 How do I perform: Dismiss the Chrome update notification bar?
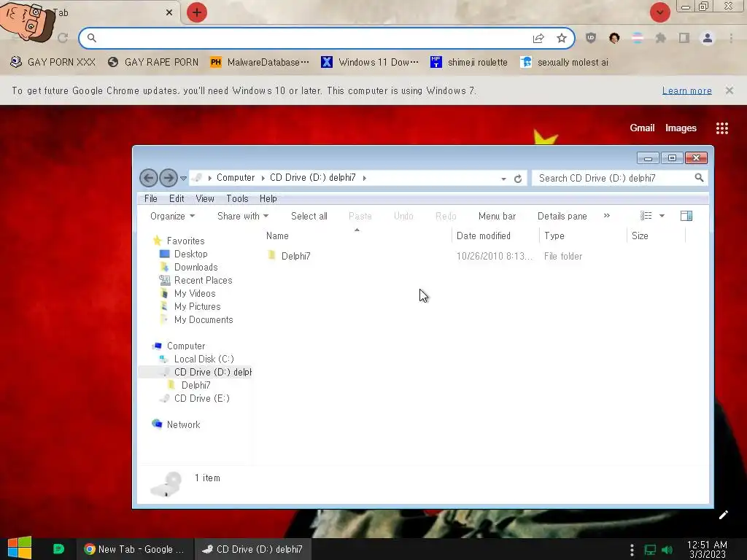[729, 90]
